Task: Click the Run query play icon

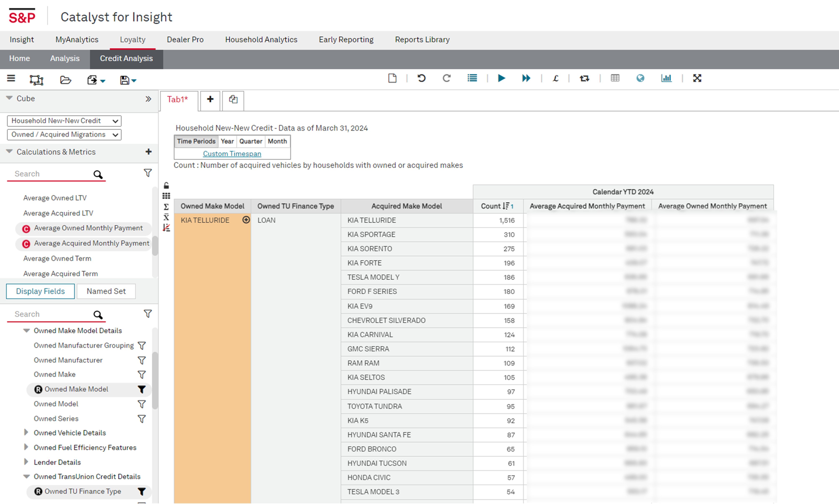Action: pos(501,78)
